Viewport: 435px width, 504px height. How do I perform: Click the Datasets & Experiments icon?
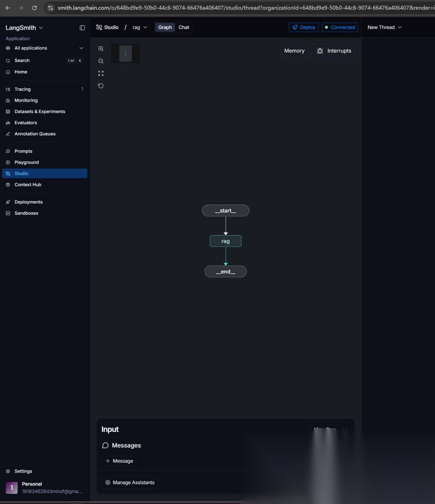pos(8,112)
